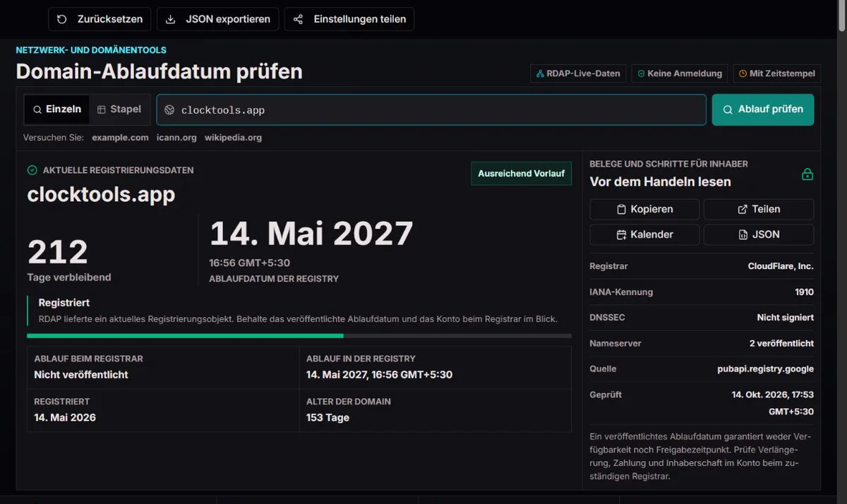Click the Geprüft value '14. Okt. 2026, 17:53'

(x=772, y=395)
